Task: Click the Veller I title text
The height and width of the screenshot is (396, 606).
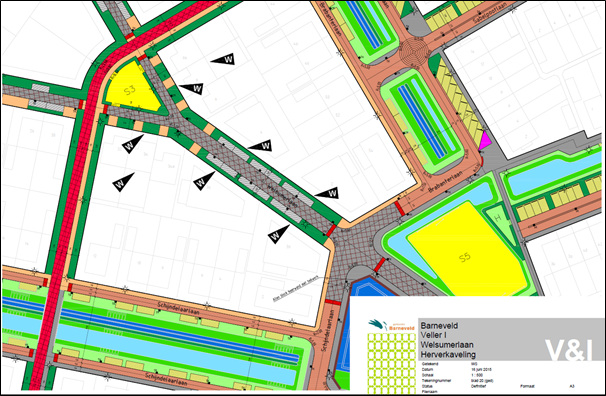Action: (x=433, y=335)
